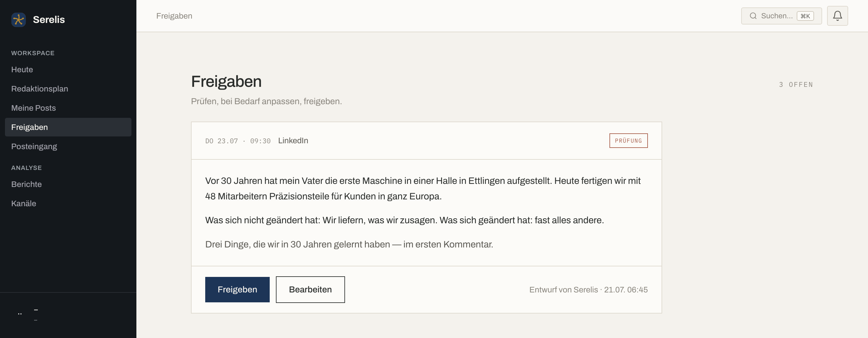Viewport: 868px width, 338px height.
Task: Click the Serelis logo icon
Action: [x=19, y=20]
